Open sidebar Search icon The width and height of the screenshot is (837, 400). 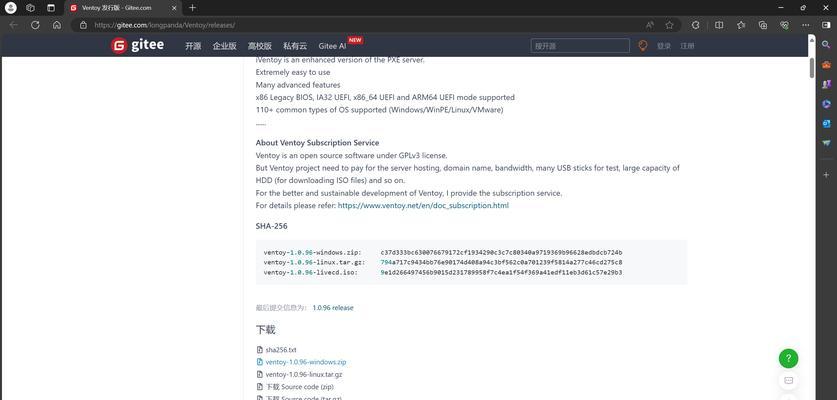pos(826,45)
